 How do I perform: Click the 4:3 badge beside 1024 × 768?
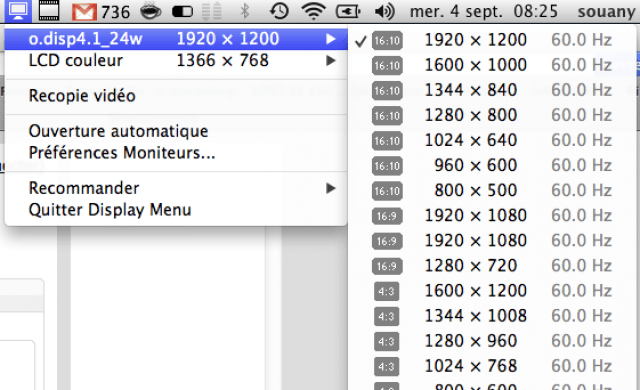(386, 367)
